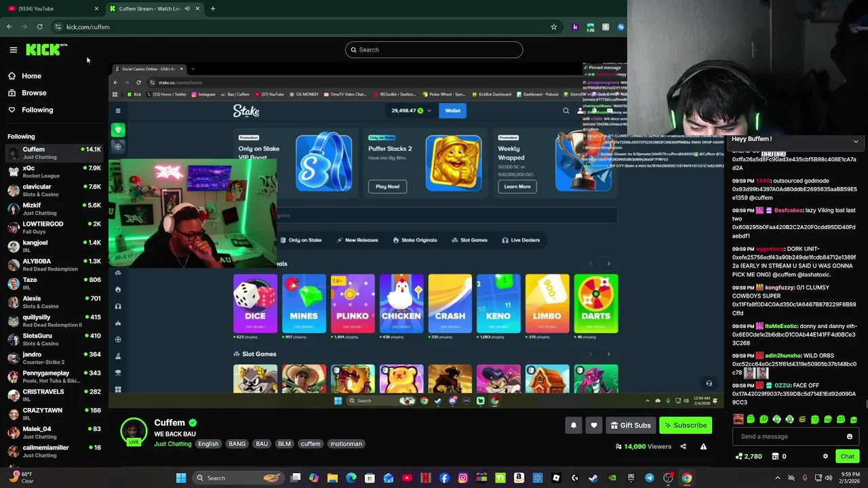Open the Just Chatting category link
868x488 pixels.
tap(172, 444)
